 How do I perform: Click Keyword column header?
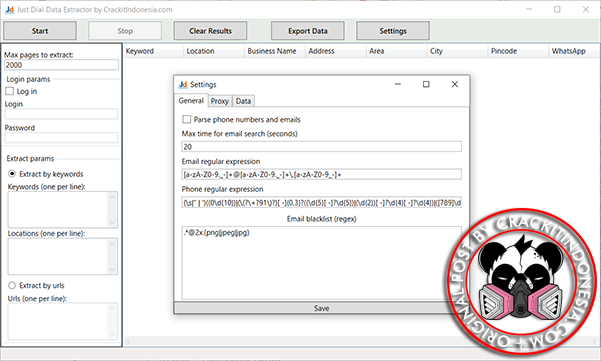tap(154, 51)
